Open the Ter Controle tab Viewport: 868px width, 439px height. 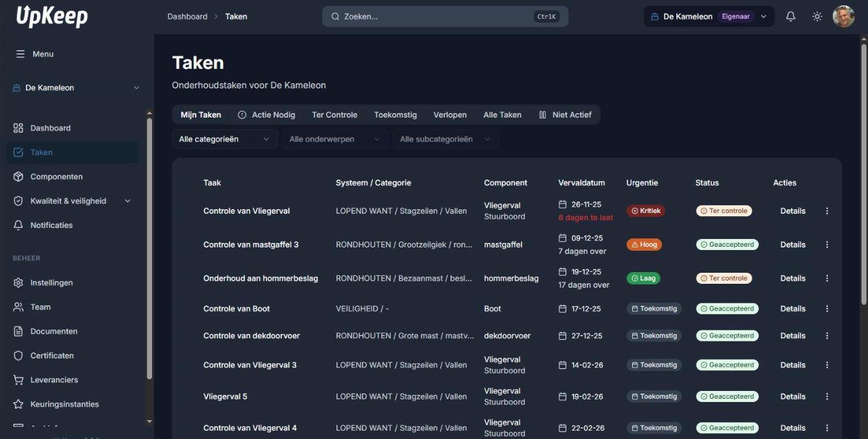335,114
